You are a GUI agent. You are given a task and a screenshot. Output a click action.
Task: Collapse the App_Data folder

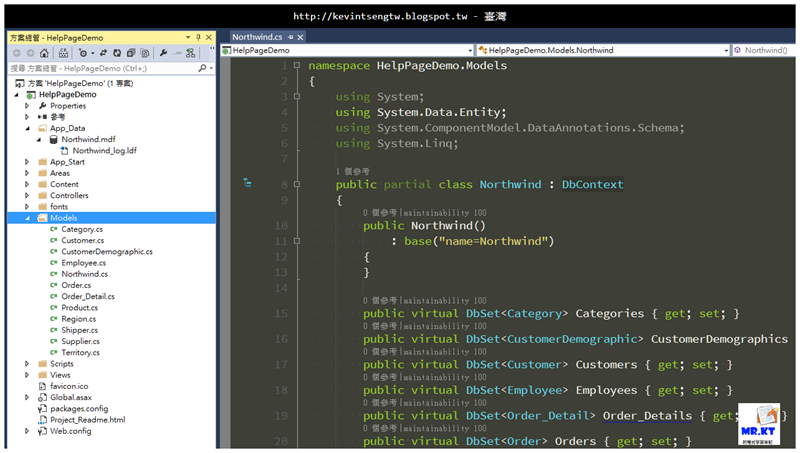28,129
